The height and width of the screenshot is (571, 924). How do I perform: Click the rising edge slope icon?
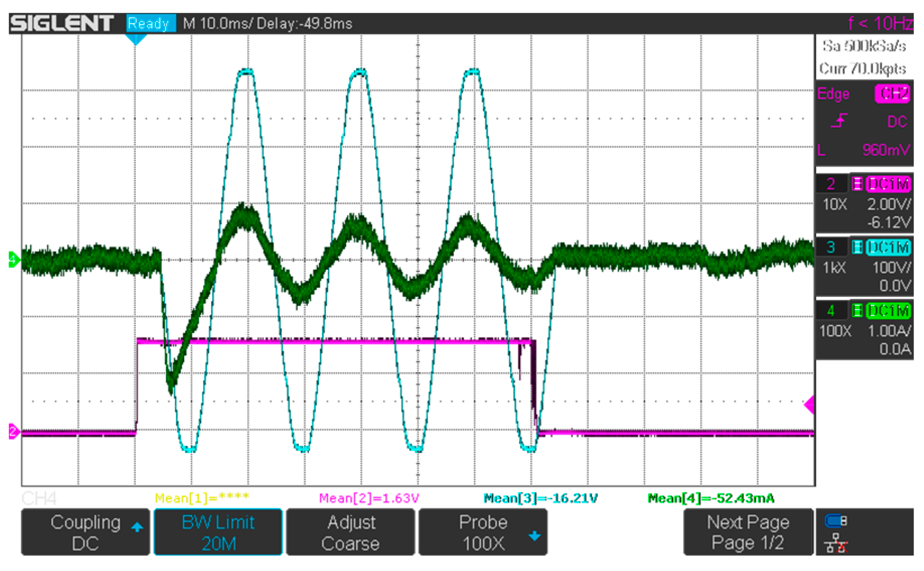tap(839, 121)
